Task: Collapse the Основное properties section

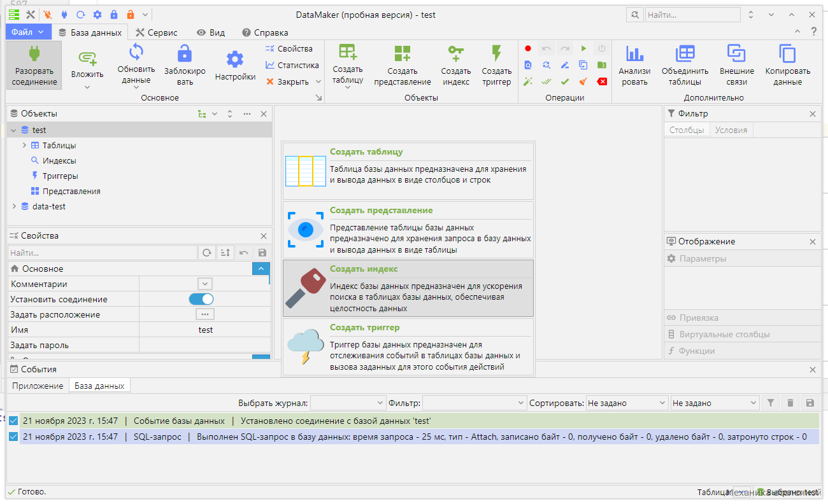Action: [261, 269]
